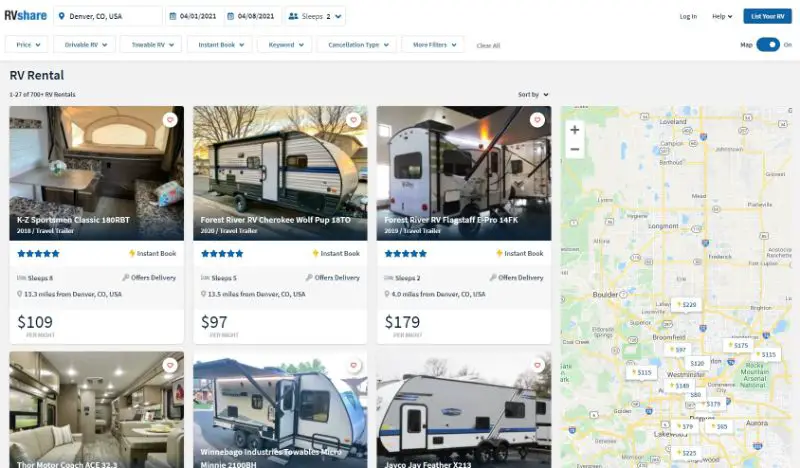Screen dimensions: 800x468
Task: Click the RVshare logo
Action: [26, 16]
